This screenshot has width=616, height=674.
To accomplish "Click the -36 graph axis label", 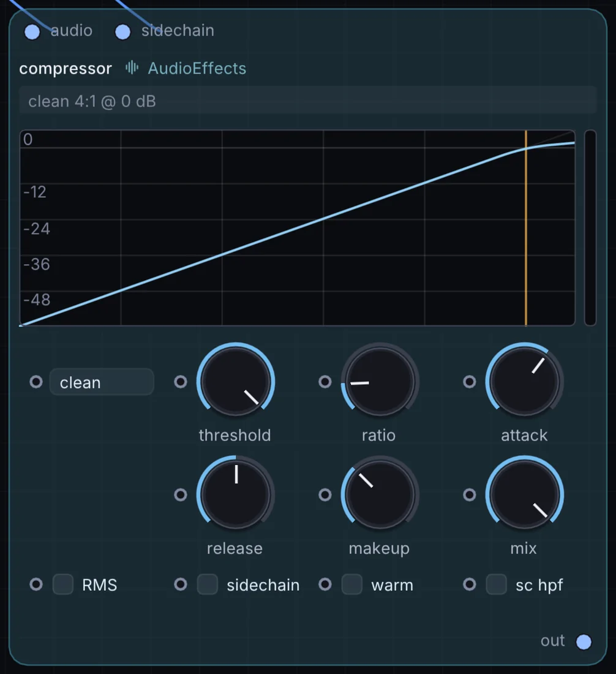I will 37,264.
